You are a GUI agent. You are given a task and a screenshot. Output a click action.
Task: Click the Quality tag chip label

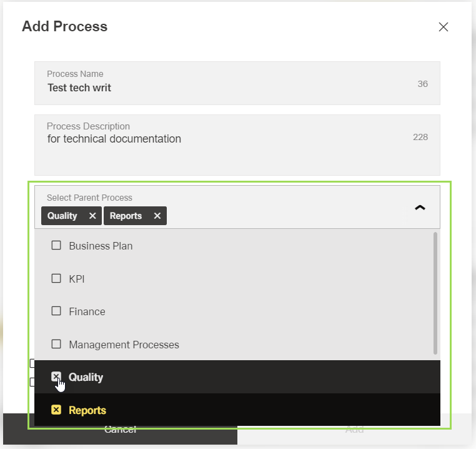tap(62, 216)
